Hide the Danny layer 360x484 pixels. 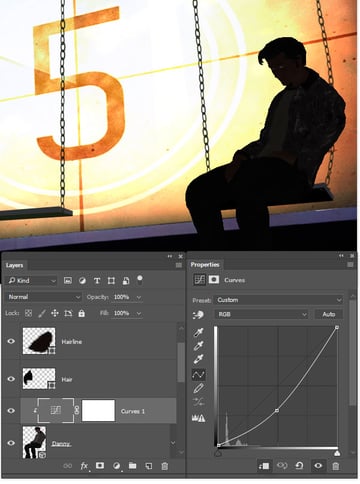click(11, 443)
